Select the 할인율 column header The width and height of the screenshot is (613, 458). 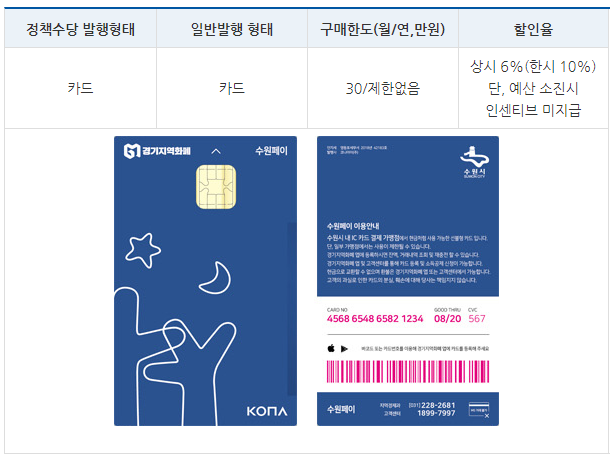[533, 29]
